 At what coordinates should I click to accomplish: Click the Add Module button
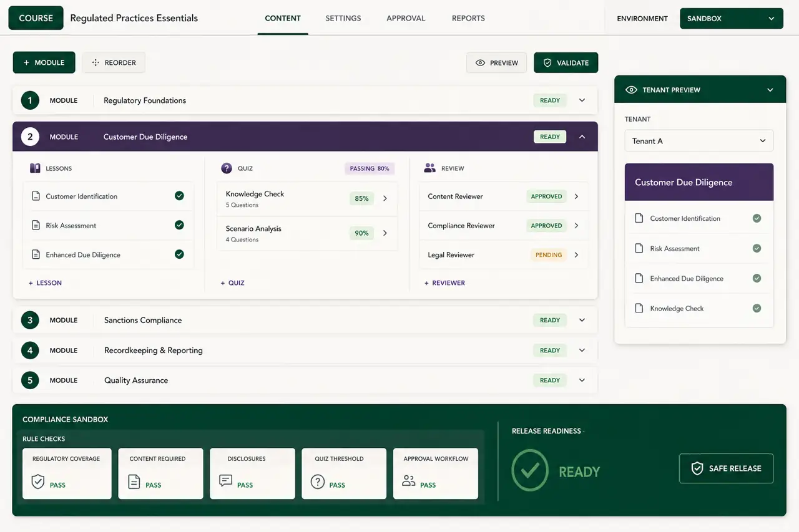(44, 62)
